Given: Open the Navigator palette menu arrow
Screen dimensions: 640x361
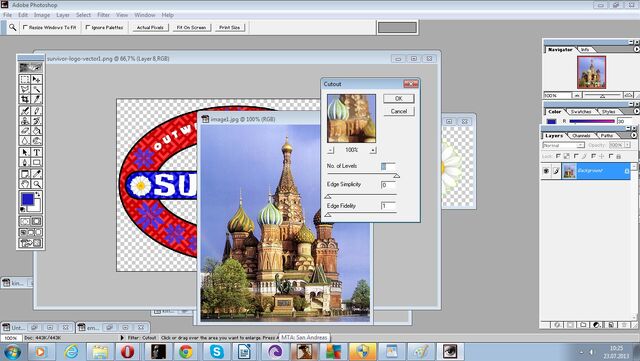Looking at the screenshot, I should [636, 49].
